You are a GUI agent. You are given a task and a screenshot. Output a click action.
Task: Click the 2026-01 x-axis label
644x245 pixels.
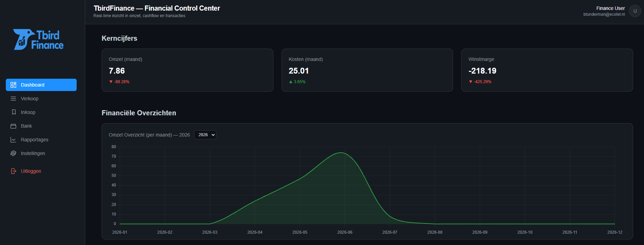(x=120, y=232)
